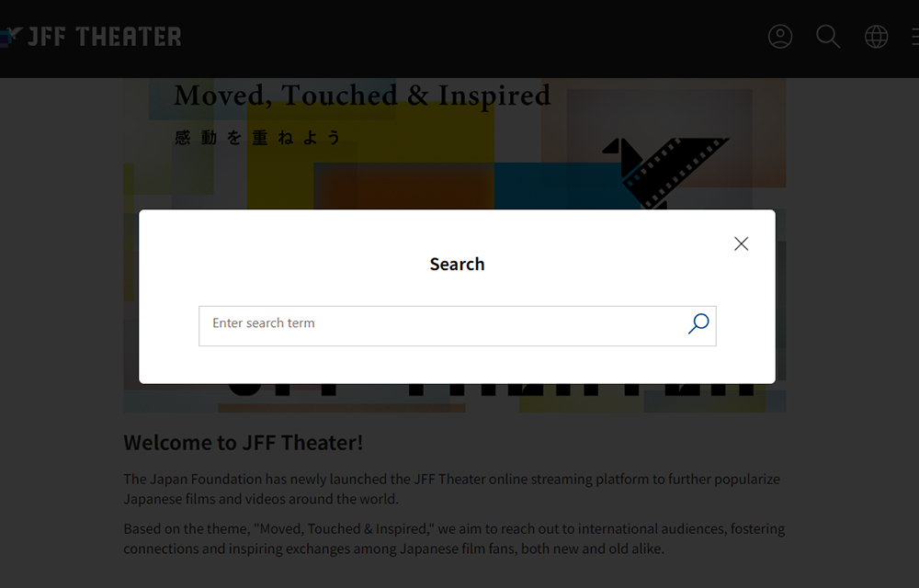Click the Japanese subtitle '感動を重ねよう'
Image resolution: width=919 pixels, height=588 pixels.
pyautogui.click(x=258, y=138)
